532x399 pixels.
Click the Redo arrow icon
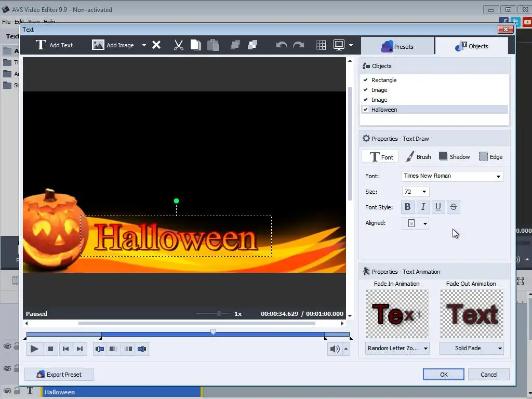click(x=298, y=45)
